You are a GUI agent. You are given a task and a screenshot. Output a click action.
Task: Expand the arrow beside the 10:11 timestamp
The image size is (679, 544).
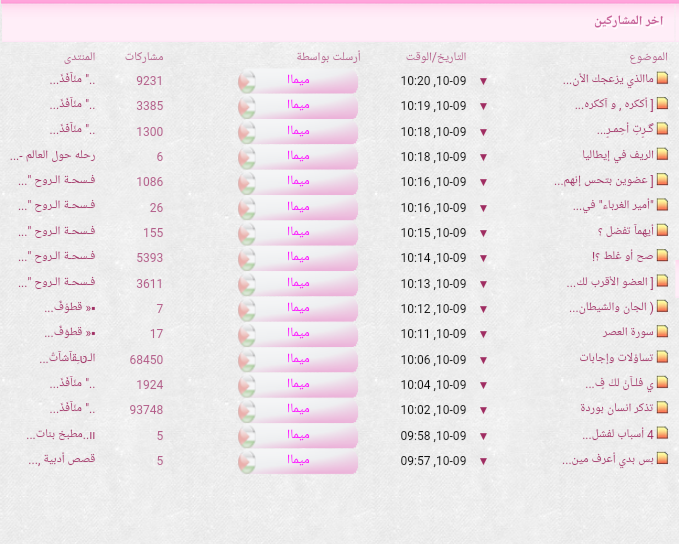click(x=484, y=334)
